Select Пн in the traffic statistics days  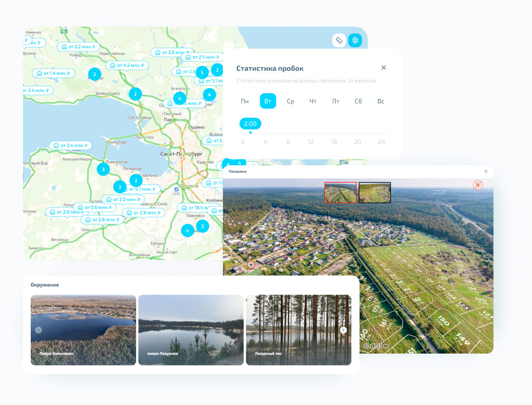(x=245, y=101)
